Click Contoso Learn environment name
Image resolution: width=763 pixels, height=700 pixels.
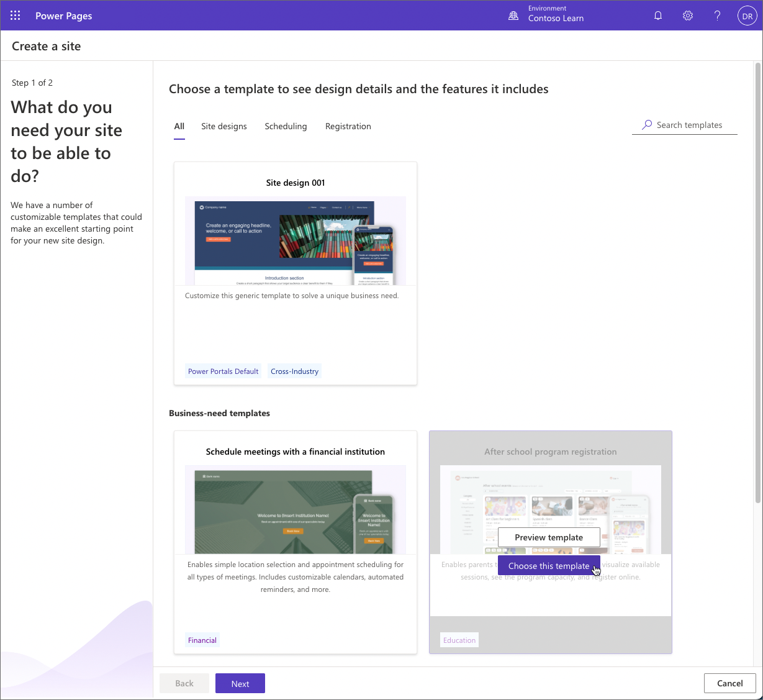[x=556, y=19]
